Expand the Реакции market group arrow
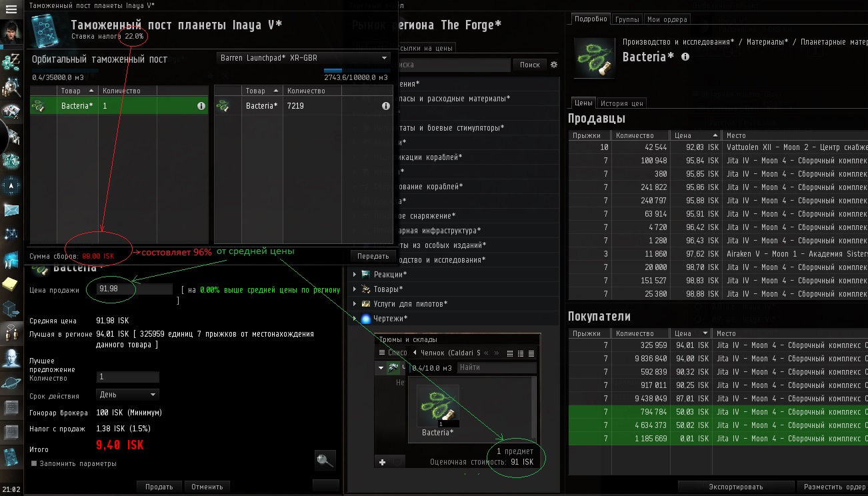This screenshot has height=496, width=868. [x=355, y=274]
